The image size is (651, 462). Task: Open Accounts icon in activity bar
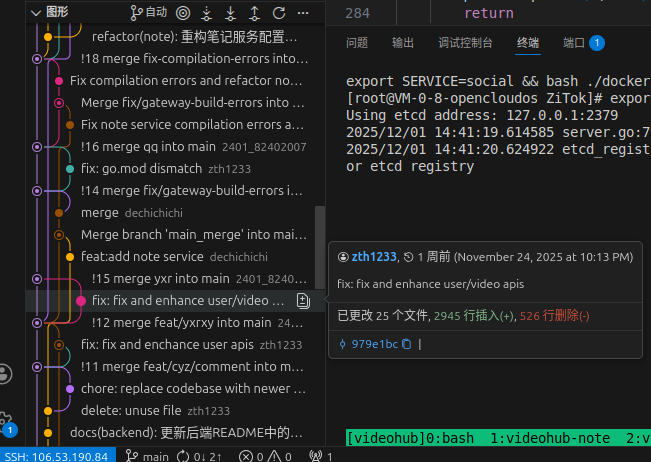pos(5,374)
